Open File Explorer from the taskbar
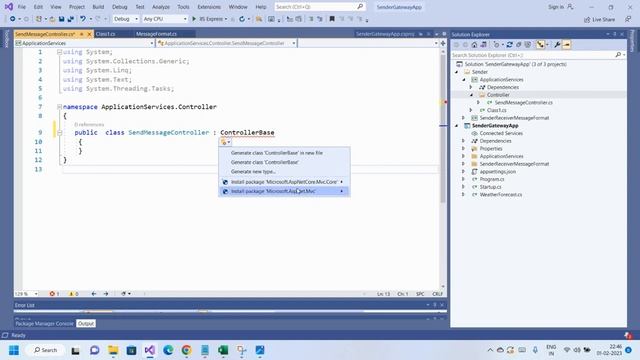The width and height of the screenshot is (640, 360). click(x=113, y=350)
